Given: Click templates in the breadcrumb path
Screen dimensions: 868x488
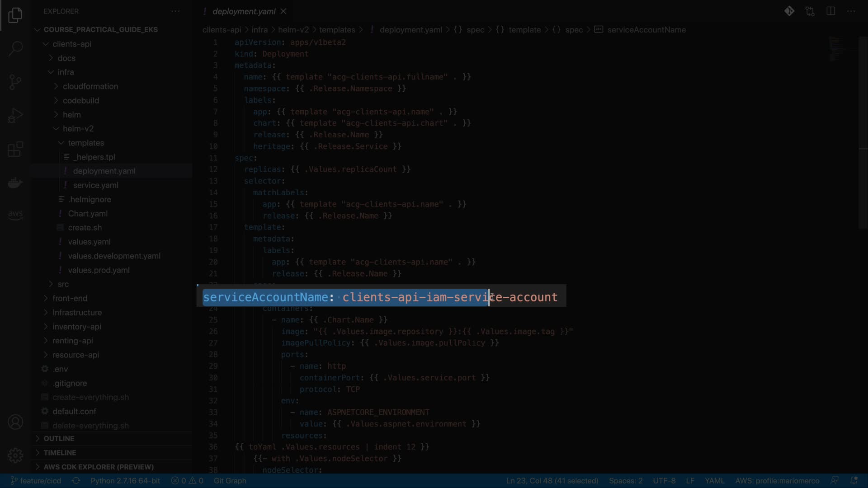Looking at the screenshot, I should pos(337,29).
